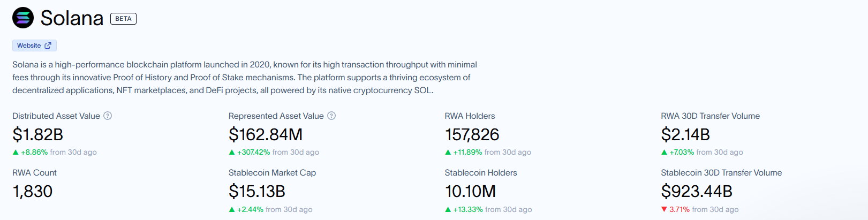Viewport: 868px width, 220px height.
Task: Click the Stablecoin Holders value 10.10M
Action: (x=470, y=191)
